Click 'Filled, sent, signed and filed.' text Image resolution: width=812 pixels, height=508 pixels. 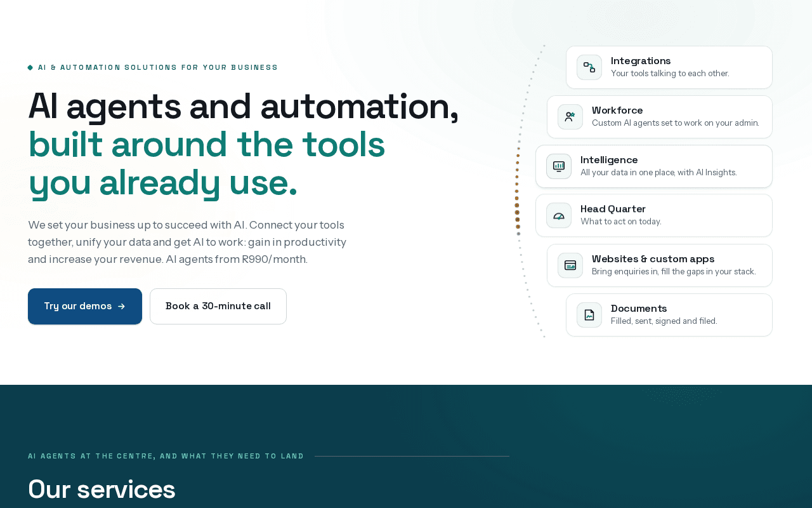tap(664, 321)
